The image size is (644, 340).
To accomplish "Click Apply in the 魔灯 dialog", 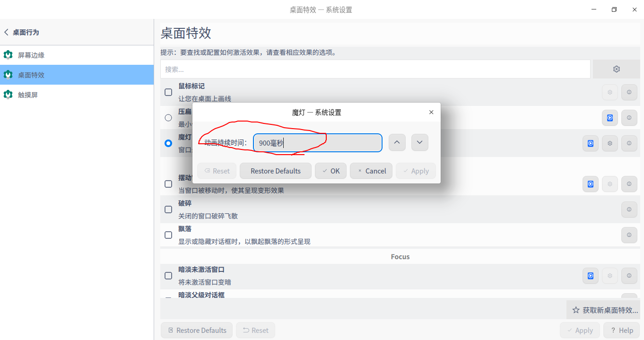I will click(x=416, y=171).
